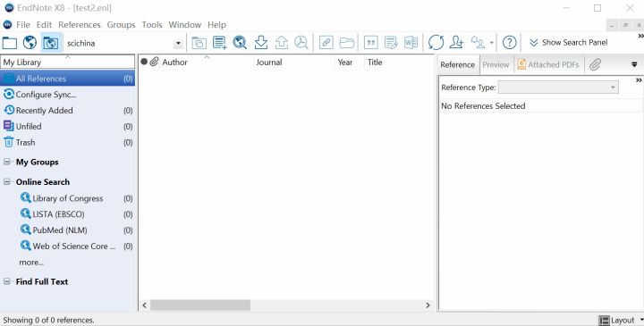
Task: Click Show Search Panel button
Action: click(569, 43)
